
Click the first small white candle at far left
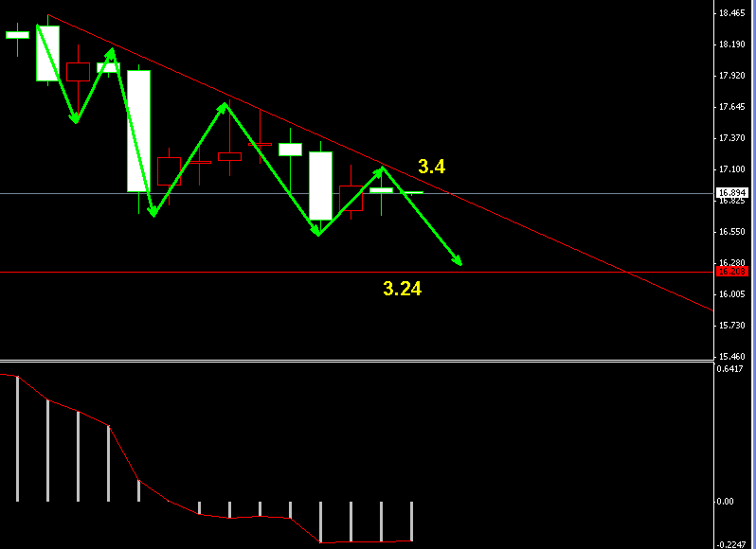[x=17, y=35]
